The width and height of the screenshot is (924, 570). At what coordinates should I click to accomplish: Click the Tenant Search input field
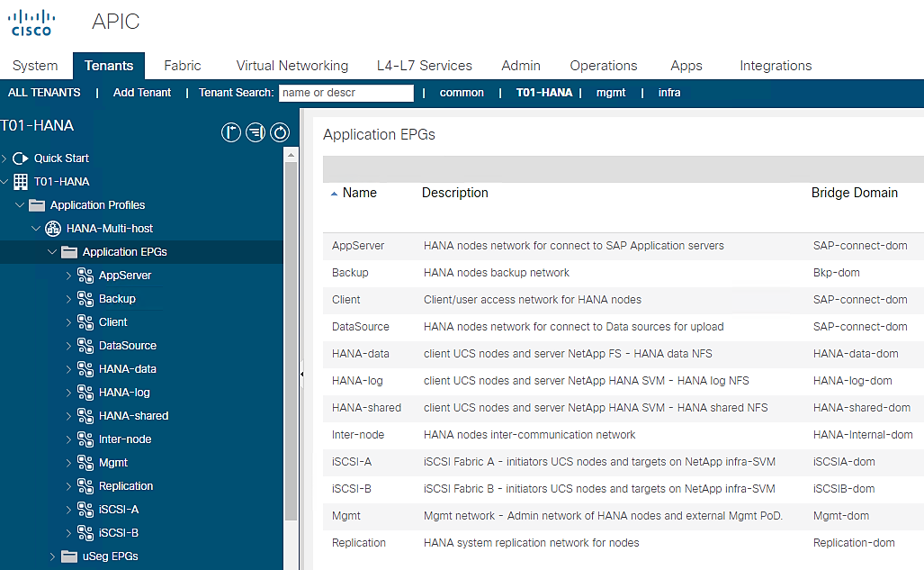point(345,93)
